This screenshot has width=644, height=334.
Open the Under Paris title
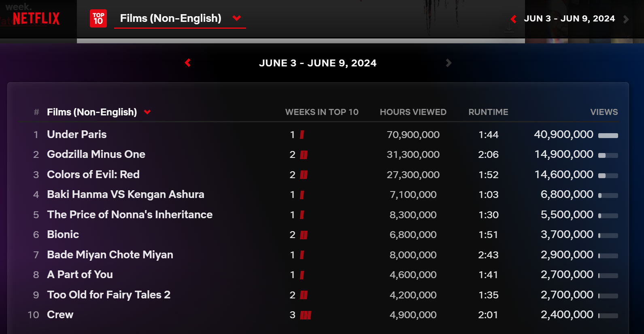[77, 134]
